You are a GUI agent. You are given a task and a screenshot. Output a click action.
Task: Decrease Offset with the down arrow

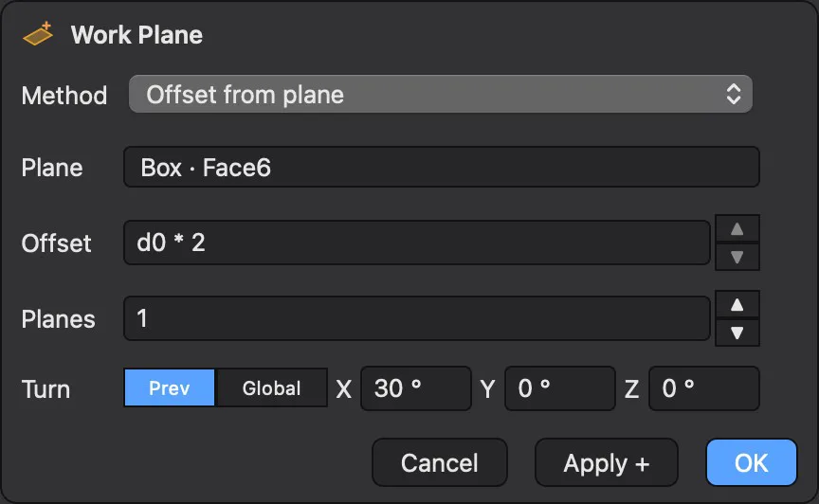point(737,257)
